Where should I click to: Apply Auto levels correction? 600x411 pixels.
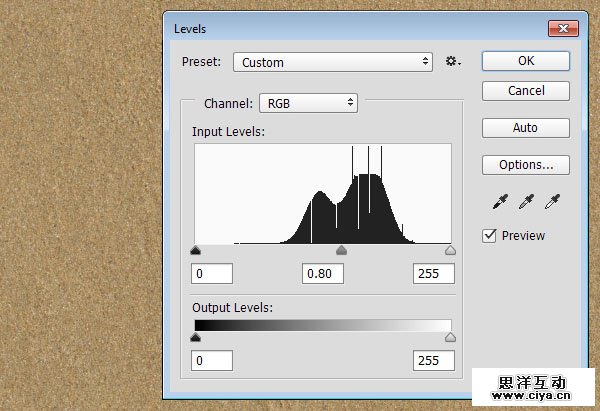coord(526,128)
